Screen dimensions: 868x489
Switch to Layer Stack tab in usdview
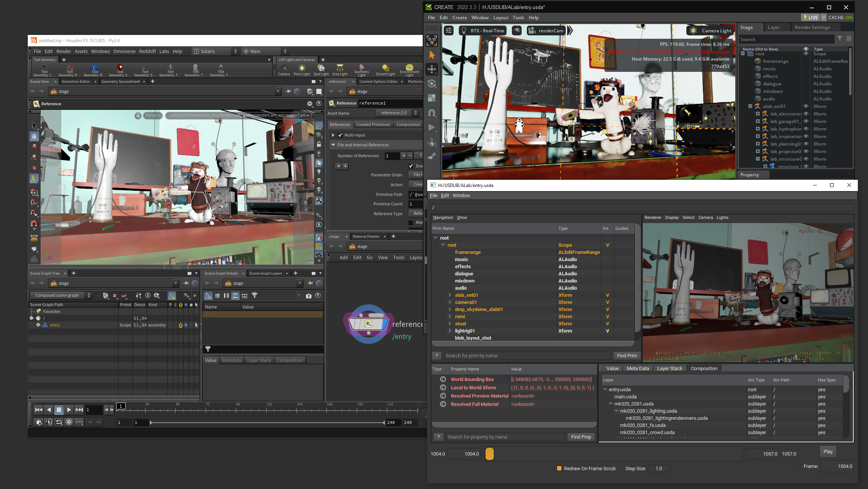[x=669, y=369]
